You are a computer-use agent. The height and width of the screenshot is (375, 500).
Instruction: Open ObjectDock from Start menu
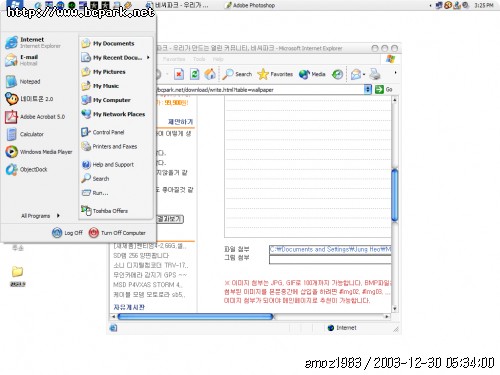(26, 169)
